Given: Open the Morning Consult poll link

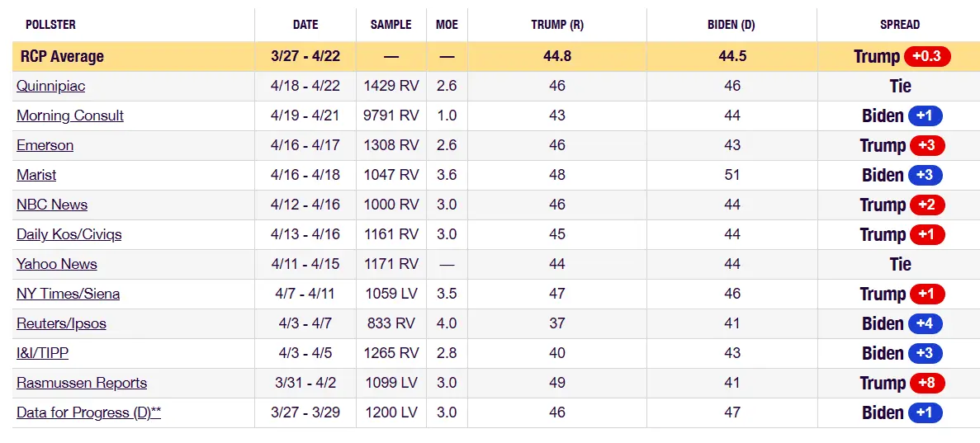Looking at the screenshot, I should [x=70, y=115].
